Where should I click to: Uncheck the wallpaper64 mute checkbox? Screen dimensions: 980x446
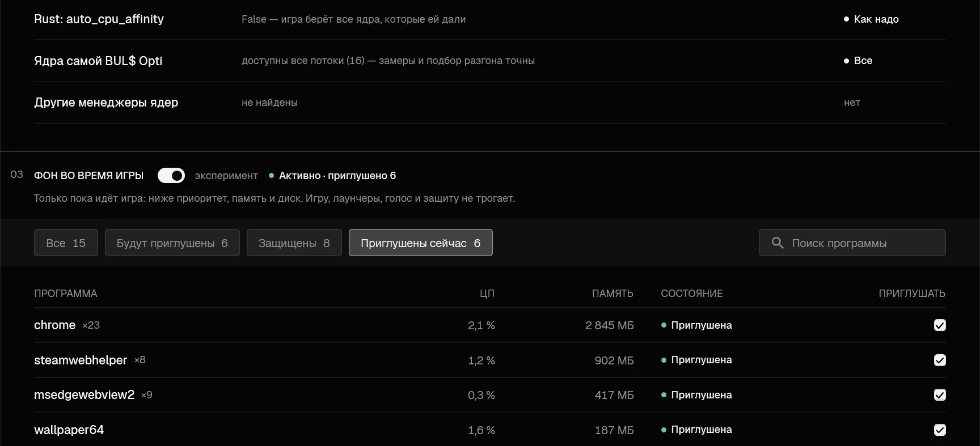click(940, 430)
